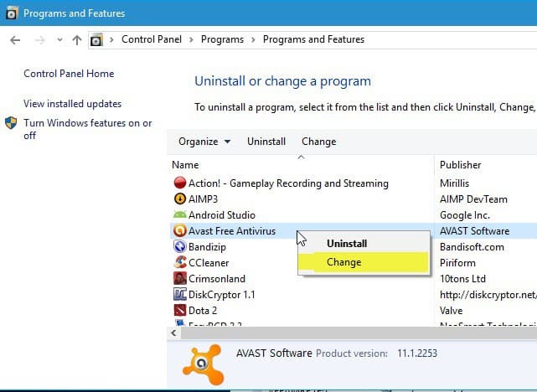This screenshot has height=392, width=537.
Task: Expand the chevron before Control Panel breadcrumb
Action: [111, 39]
